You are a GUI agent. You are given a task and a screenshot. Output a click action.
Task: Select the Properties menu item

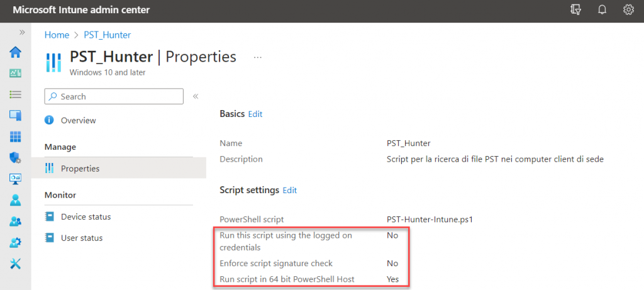(119, 169)
